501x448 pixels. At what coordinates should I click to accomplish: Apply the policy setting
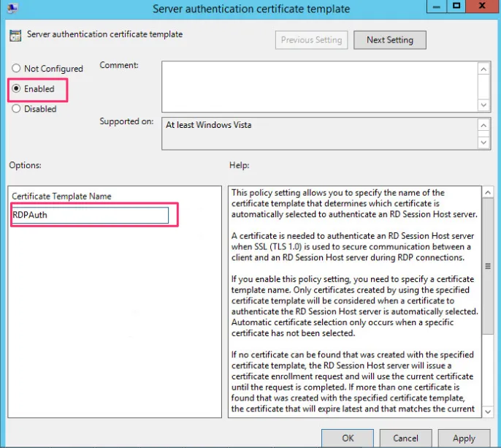464,438
